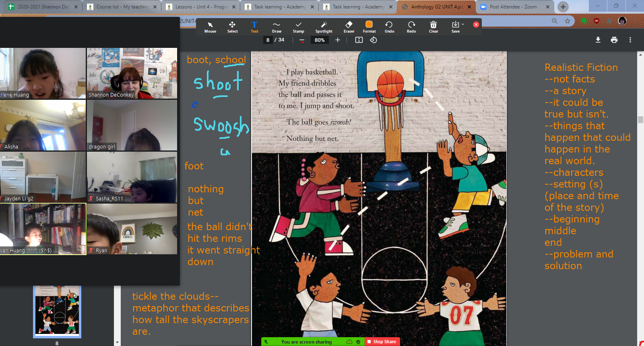Click the green signal icon in the sharing bar

(x=266, y=342)
